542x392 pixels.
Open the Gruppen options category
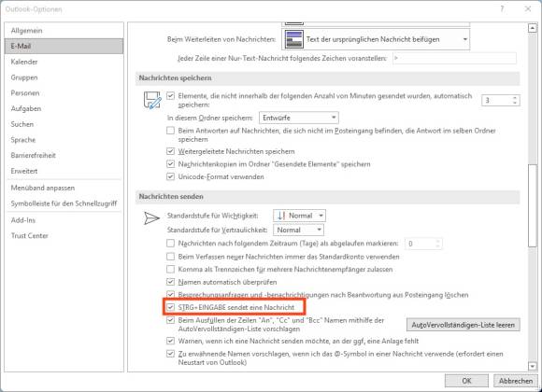point(24,77)
